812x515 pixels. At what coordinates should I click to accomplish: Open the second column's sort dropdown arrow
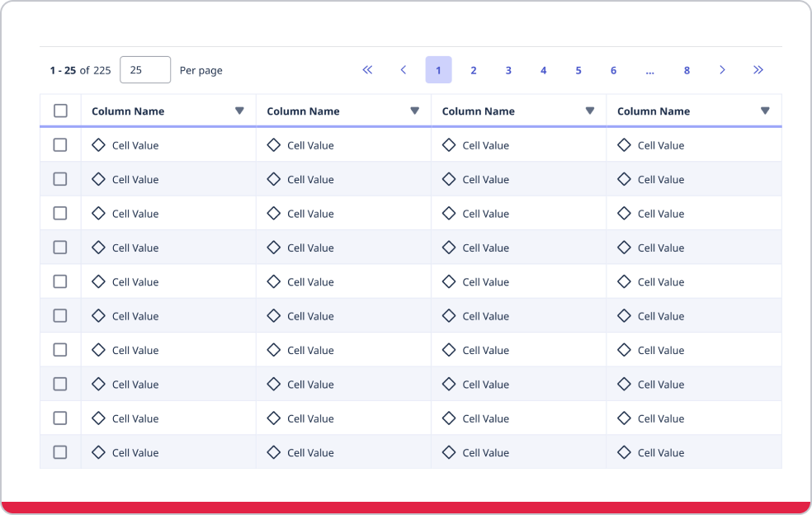coord(415,111)
